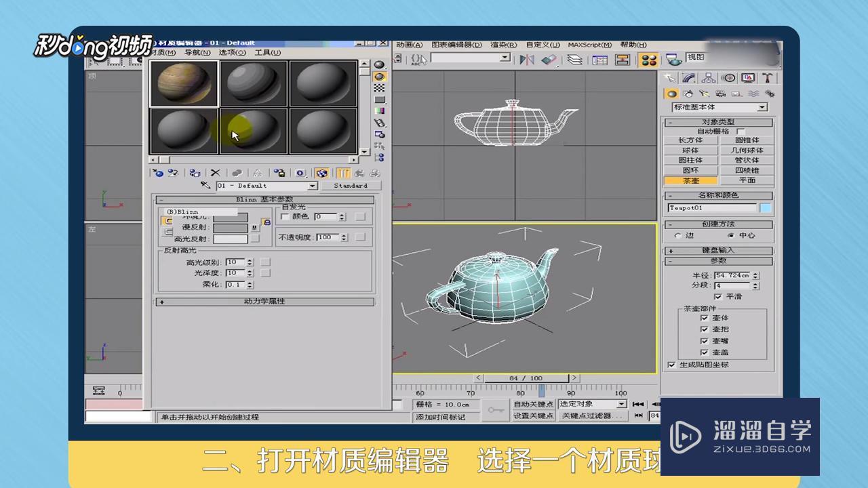Uncheck the 壶把 teapot part
The height and width of the screenshot is (488, 868).
pos(705,329)
